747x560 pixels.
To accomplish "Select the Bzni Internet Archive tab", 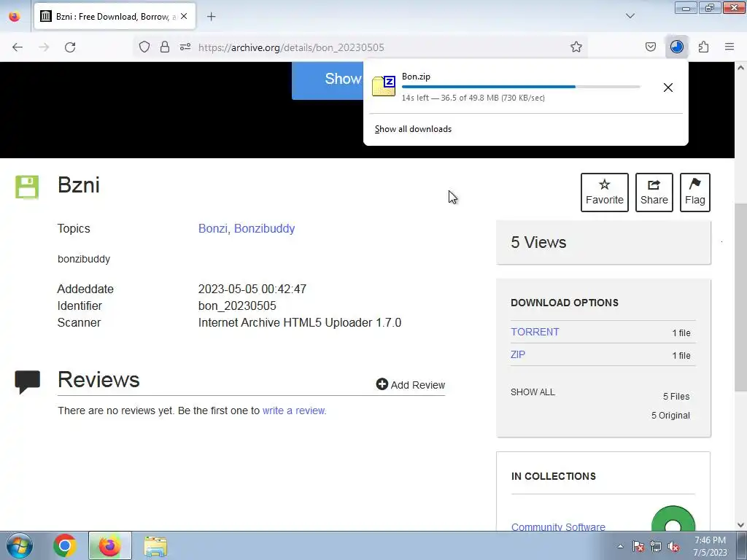I will click(115, 16).
